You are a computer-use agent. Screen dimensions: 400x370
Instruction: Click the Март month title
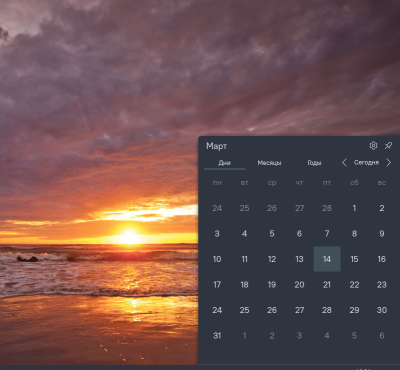click(x=216, y=146)
